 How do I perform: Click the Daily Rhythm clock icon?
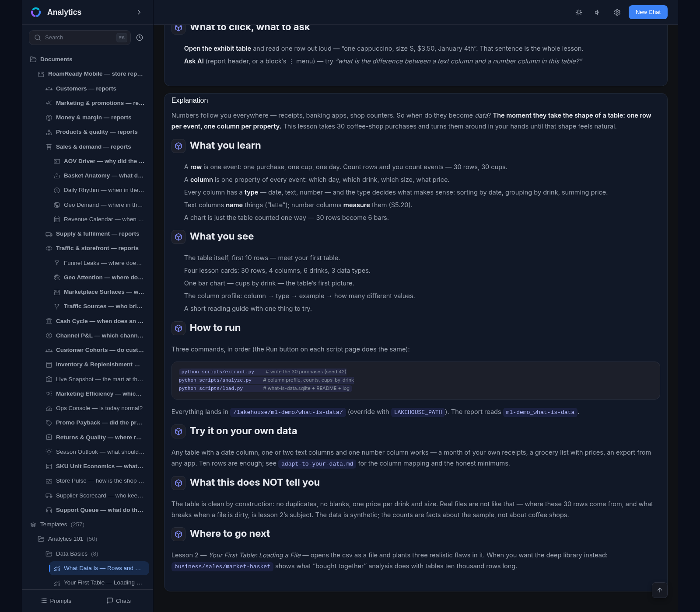click(57, 190)
